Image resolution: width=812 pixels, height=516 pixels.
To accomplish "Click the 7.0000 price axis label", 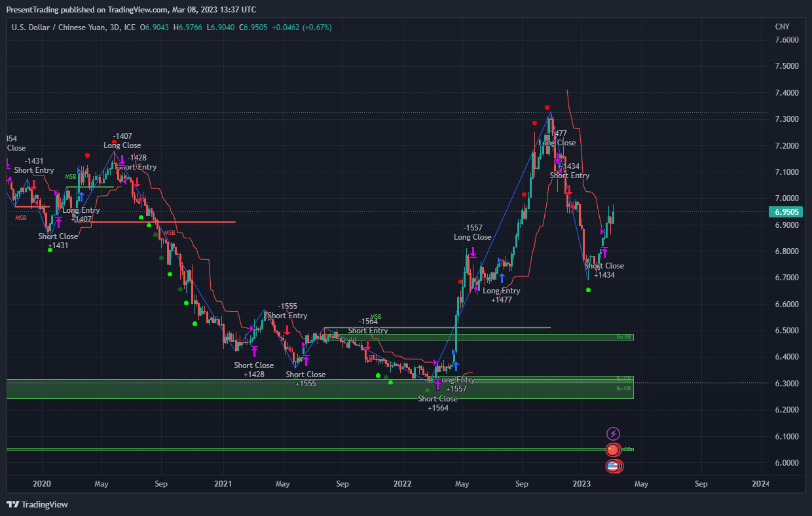I will pos(786,198).
